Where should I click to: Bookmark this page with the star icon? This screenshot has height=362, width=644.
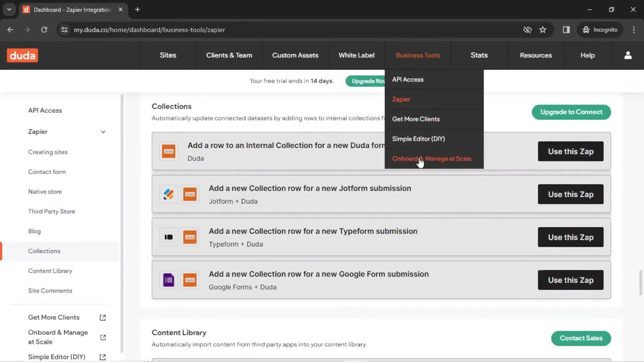click(x=543, y=30)
